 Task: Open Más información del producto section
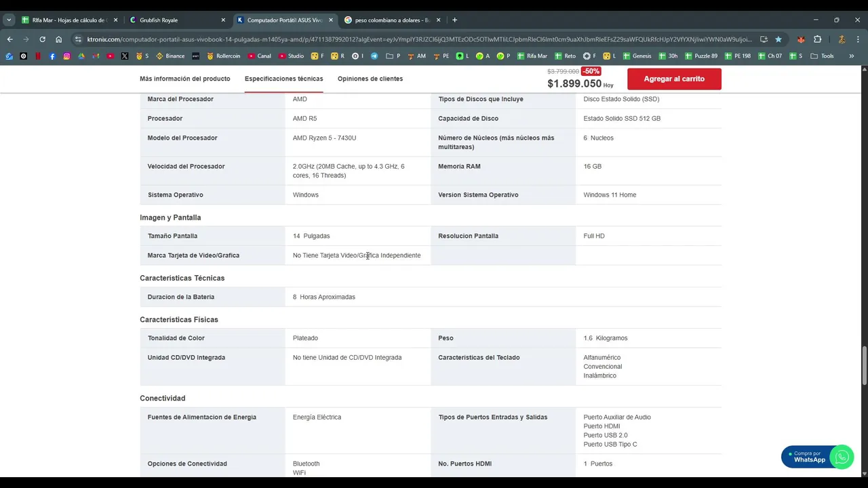[x=185, y=79]
